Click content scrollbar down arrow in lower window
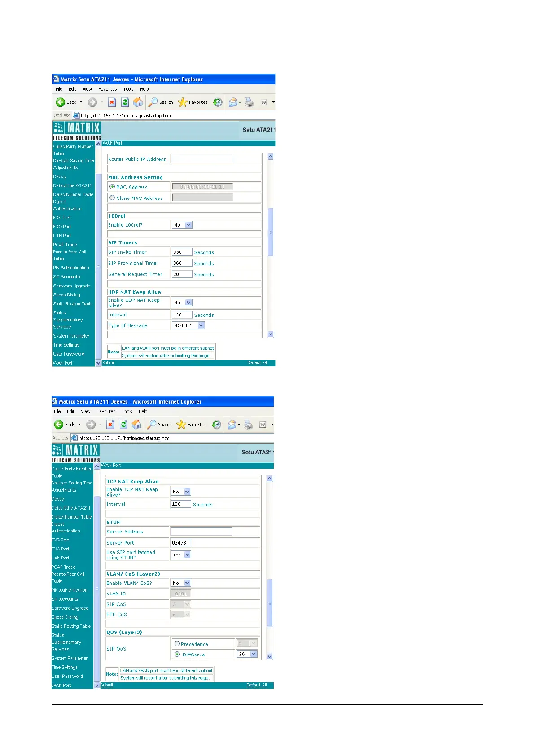This screenshot has height=756, width=534. (x=270, y=657)
